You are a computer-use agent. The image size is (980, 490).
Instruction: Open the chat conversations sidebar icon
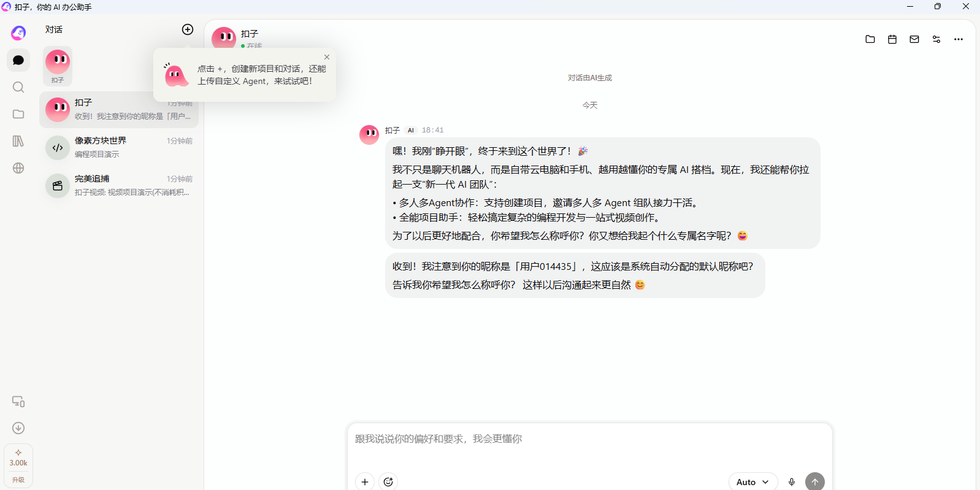pos(18,60)
